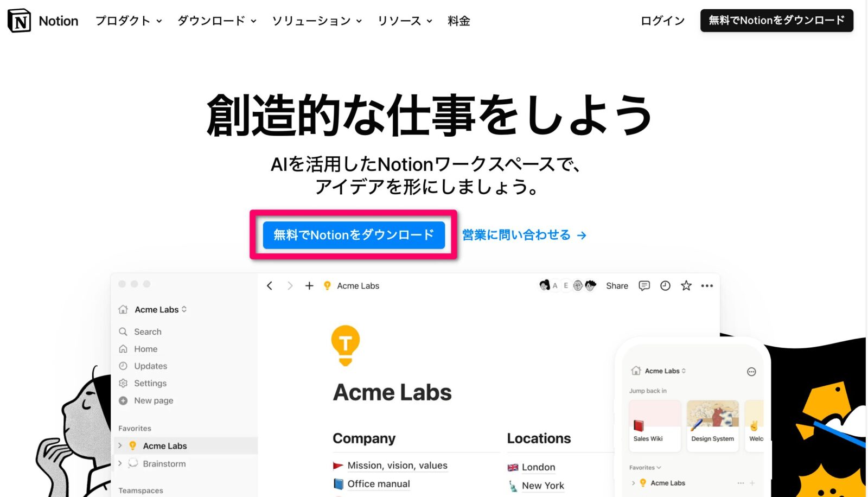Go to the 料金 pricing page

[x=459, y=21]
